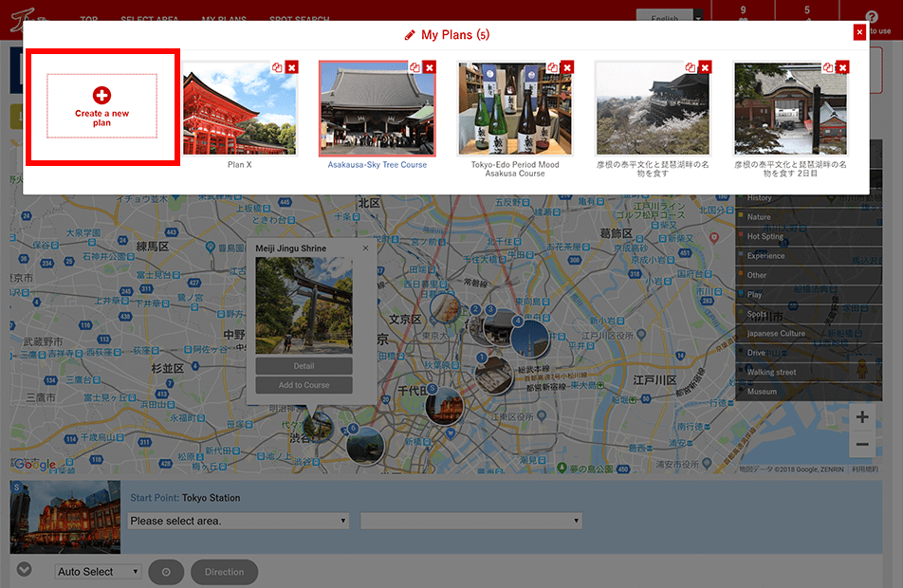Toggle the Other category filter
This screenshot has height=588, width=903.
point(808,275)
